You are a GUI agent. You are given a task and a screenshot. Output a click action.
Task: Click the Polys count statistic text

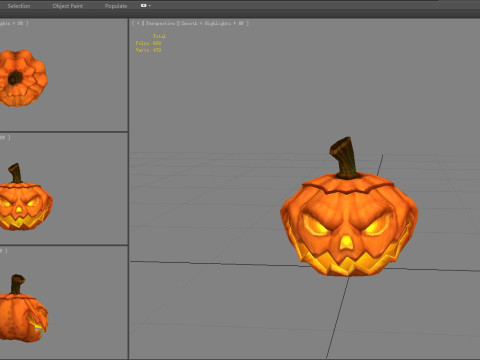click(x=148, y=43)
